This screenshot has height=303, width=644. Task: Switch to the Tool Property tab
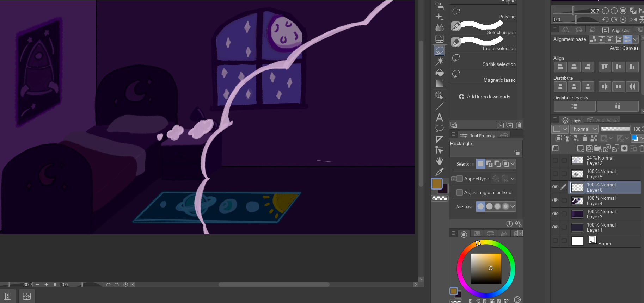[x=478, y=136]
